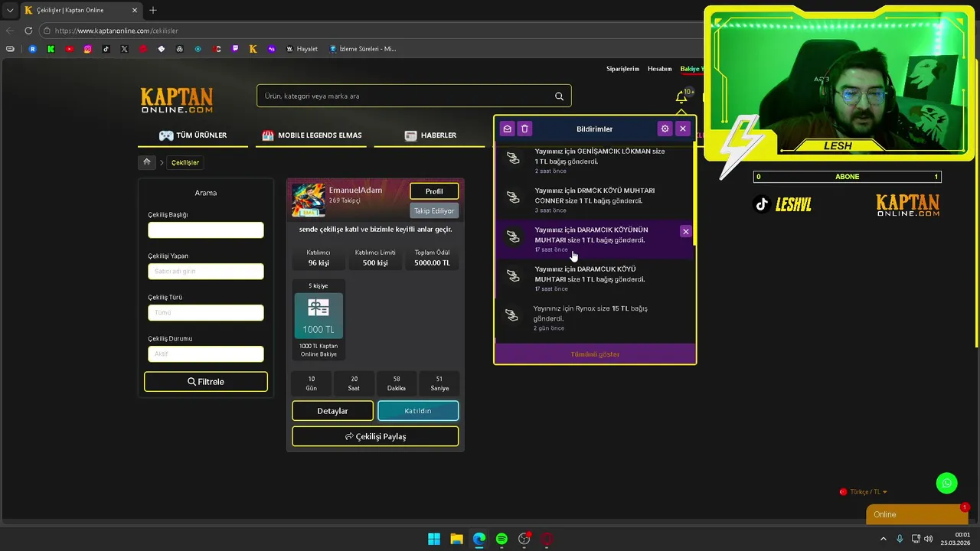Open MOBILE LEGENDS ELMAS menu
Screen dimensions: 980x551
tap(312, 135)
